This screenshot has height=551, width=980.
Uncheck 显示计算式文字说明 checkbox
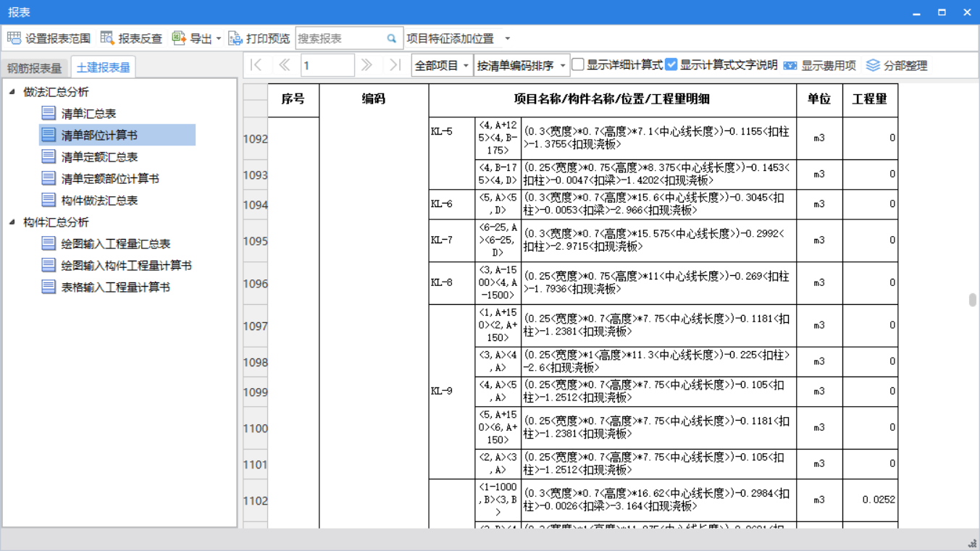(671, 64)
